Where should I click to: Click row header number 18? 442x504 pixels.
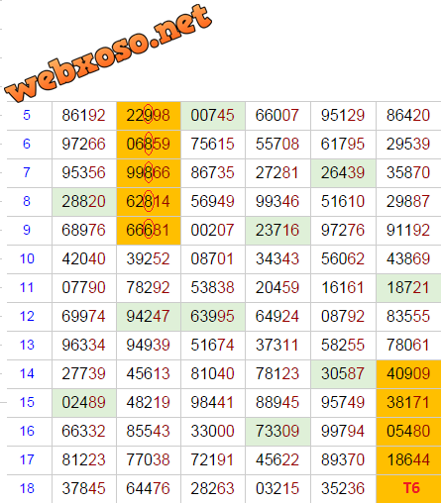[27, 488]
